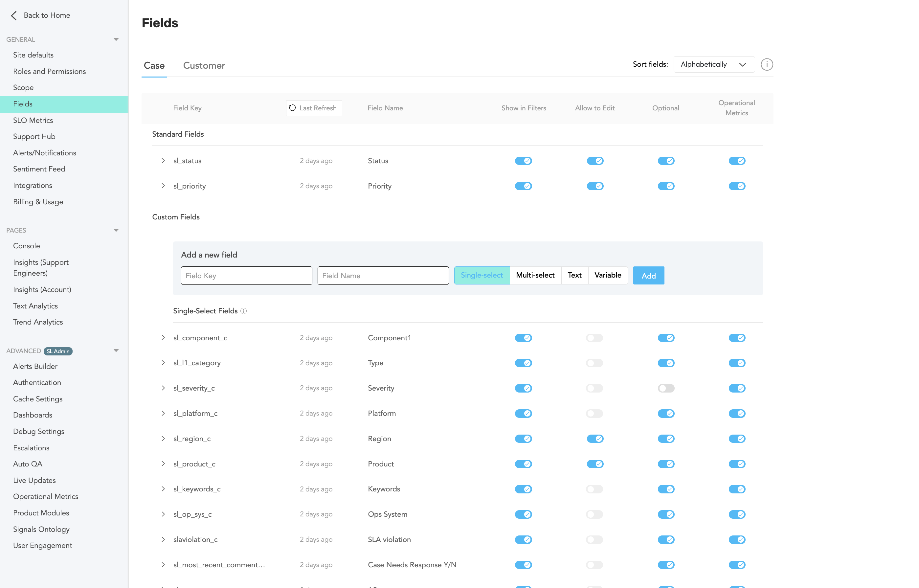Open the Sort fields Alphabetically dropdown
Viewport: 919px width, 588px height.
point(714,64)
